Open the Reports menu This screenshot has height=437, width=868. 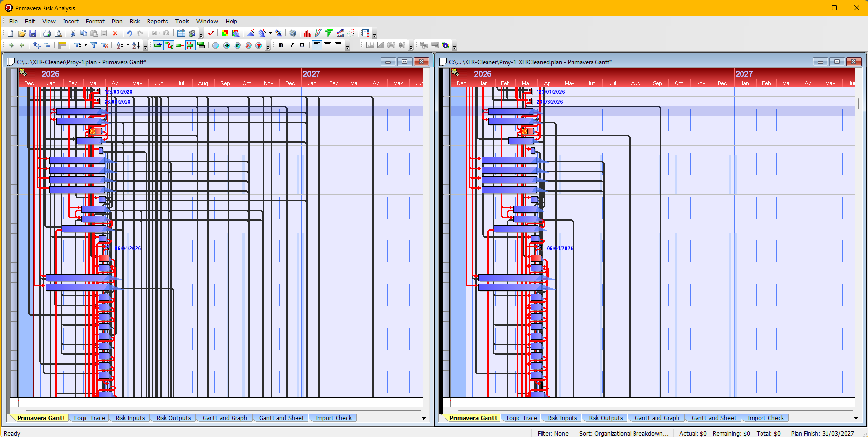pos(157,22)
